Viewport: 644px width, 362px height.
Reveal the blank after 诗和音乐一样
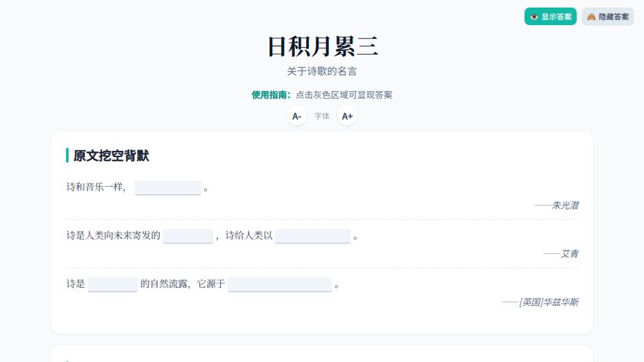click(168, 187)
